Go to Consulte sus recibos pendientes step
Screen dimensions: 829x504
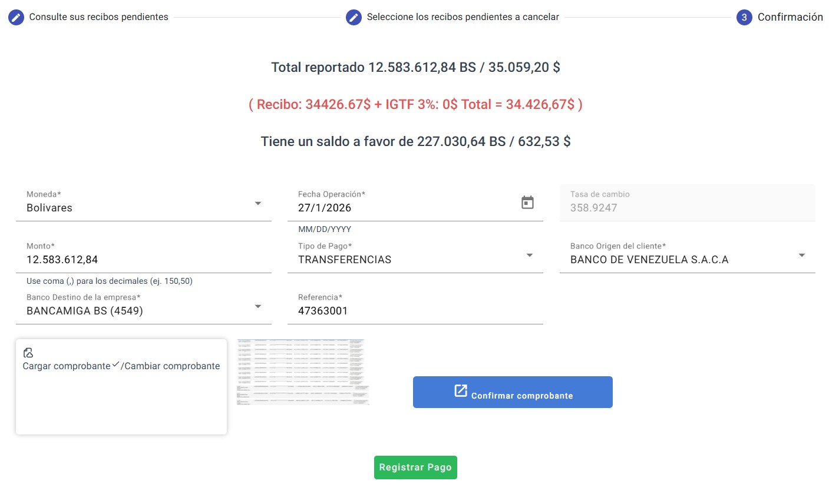(x=98, y=17)
